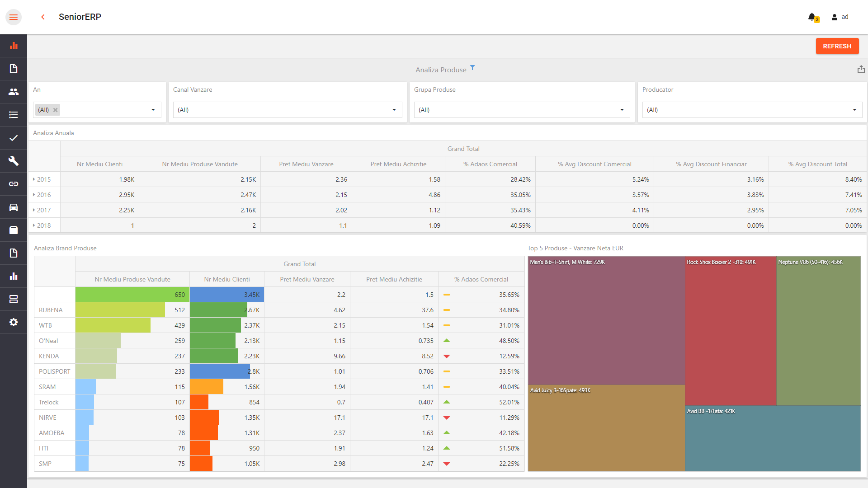Click the Grand Total header in Analiza Anuala
The image size is (868, 488).
point(463,149)
